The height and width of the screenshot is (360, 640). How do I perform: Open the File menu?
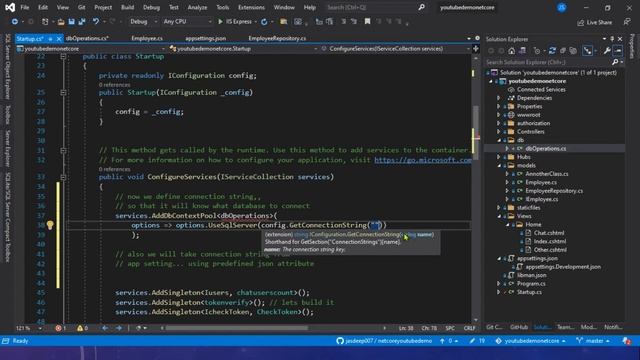(24, 7)
